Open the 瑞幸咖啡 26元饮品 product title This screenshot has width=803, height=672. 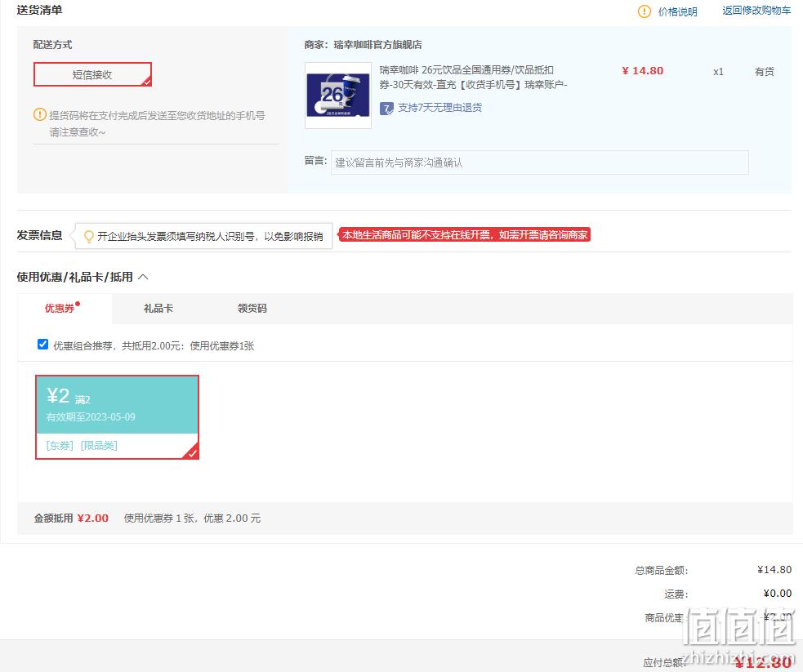click(x=473, y=77)
